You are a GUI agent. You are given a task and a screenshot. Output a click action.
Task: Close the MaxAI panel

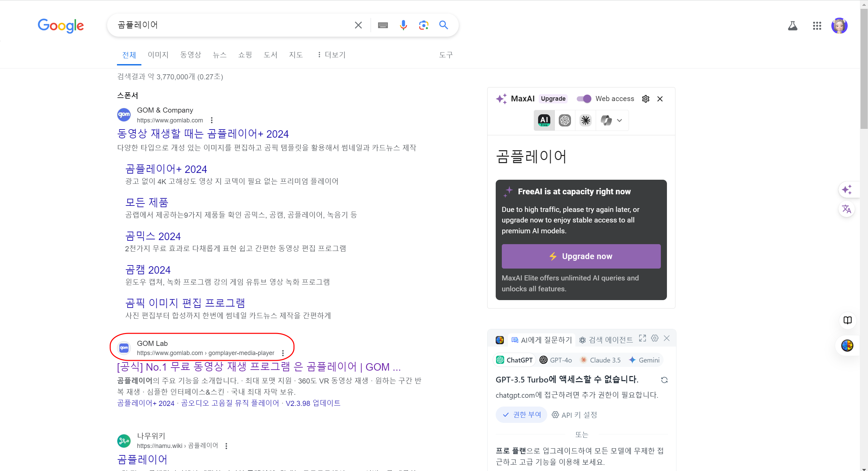pyautogui.click(x=660, y=99)
